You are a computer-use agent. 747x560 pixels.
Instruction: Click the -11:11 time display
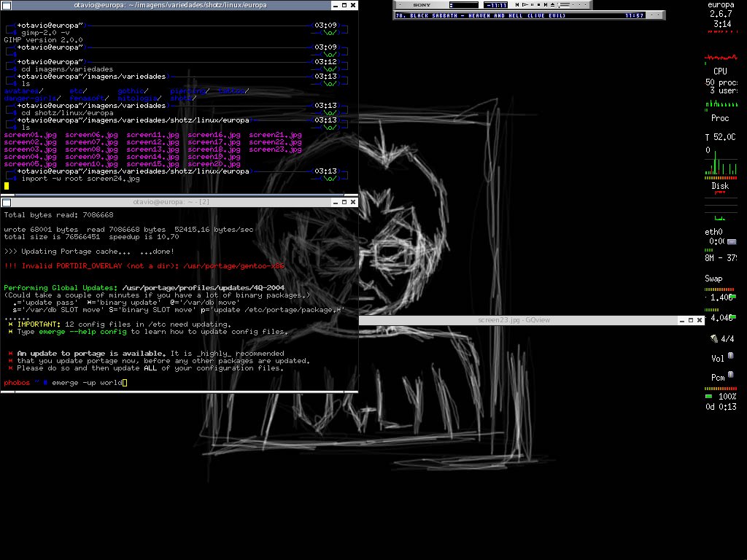(x=495, y=5)
